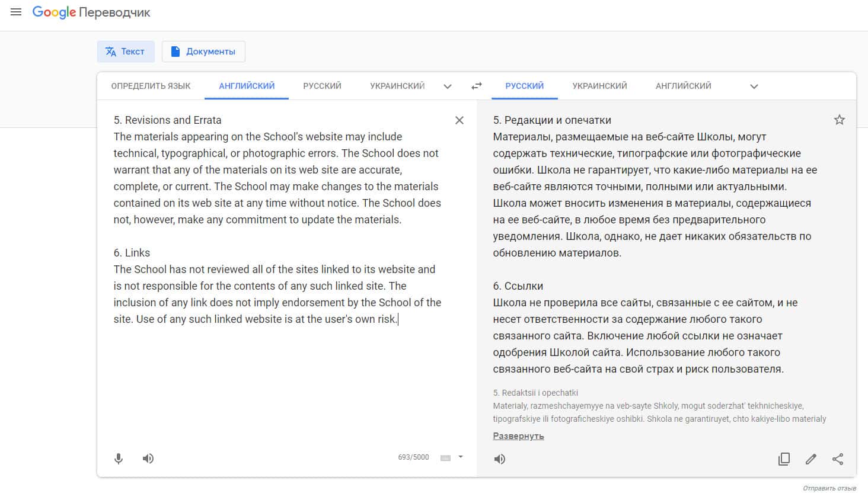868x497 pixels.
Task: Expand more source languages list
Action: point(448,86)
